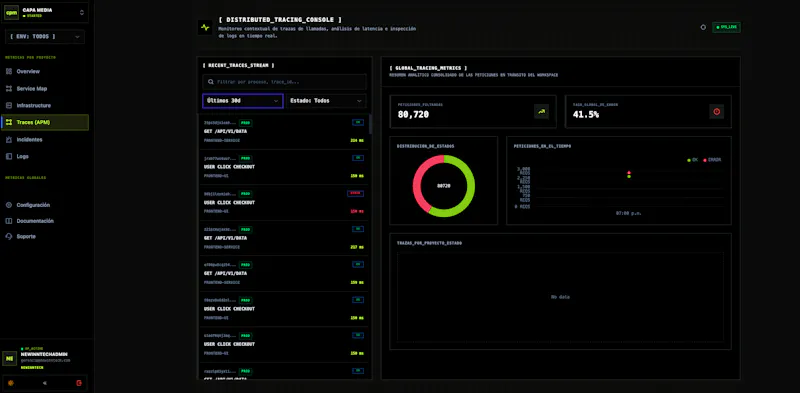Click the red data point in requests chart
The height and width of the screenshot is (393, 800).
pos(629,173)
